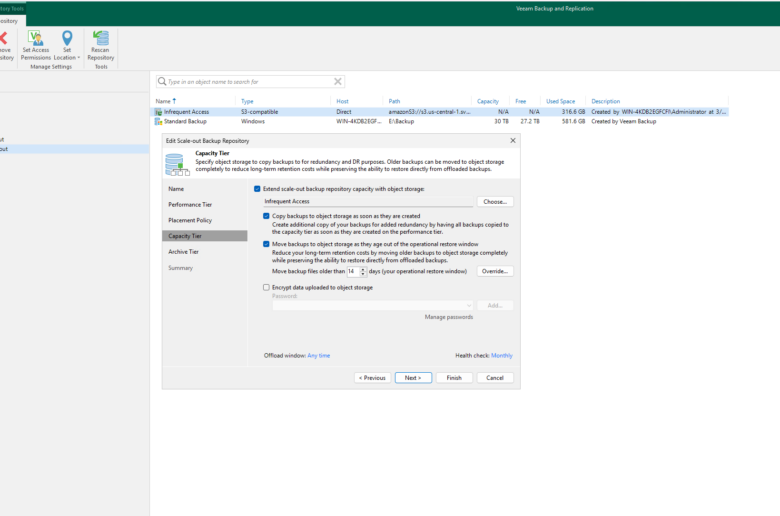Sort by the Description column header
This screenshot has height=516, width=780.
(605, 102)
